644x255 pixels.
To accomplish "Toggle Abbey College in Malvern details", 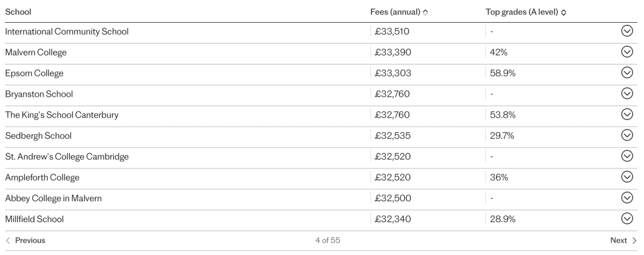I will (x=627, y=198).
